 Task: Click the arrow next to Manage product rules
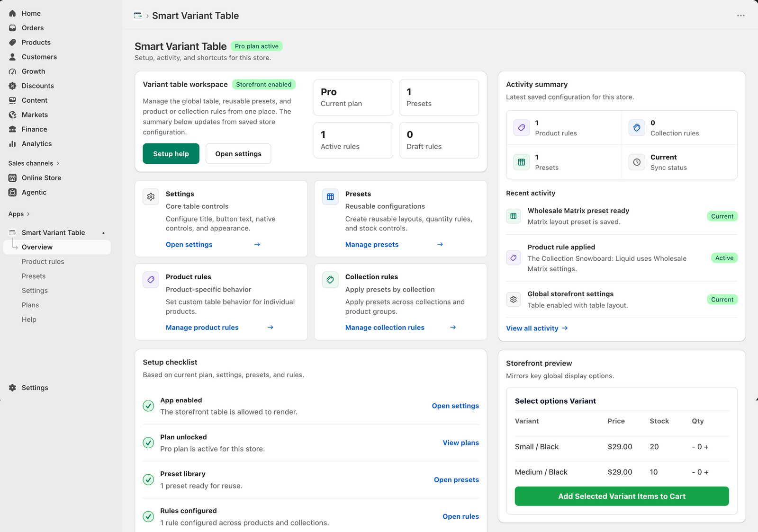point(271,328)
